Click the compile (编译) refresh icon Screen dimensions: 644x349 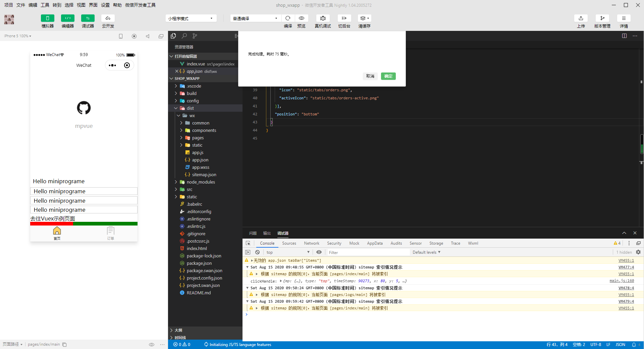coord(288,18)
